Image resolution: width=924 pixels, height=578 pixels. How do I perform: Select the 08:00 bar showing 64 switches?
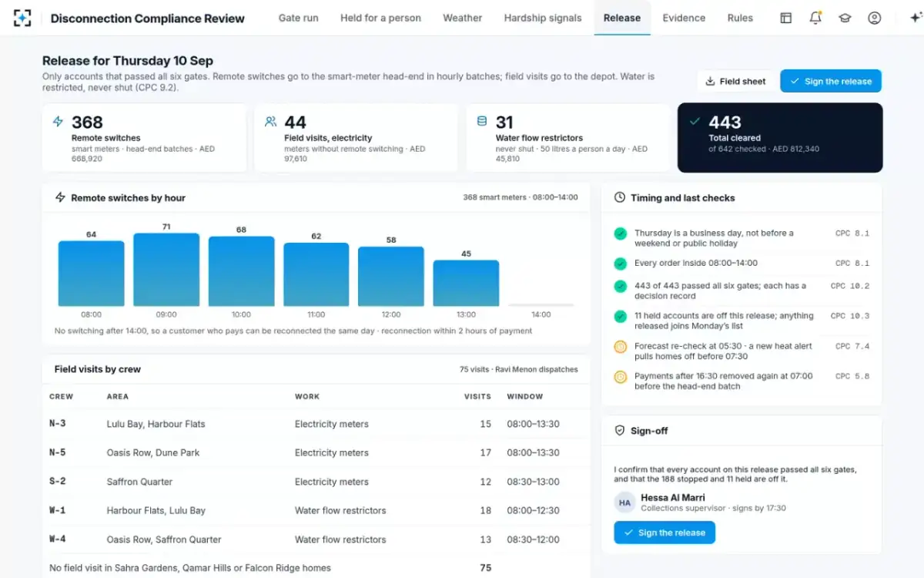click(x=91, y=274)
